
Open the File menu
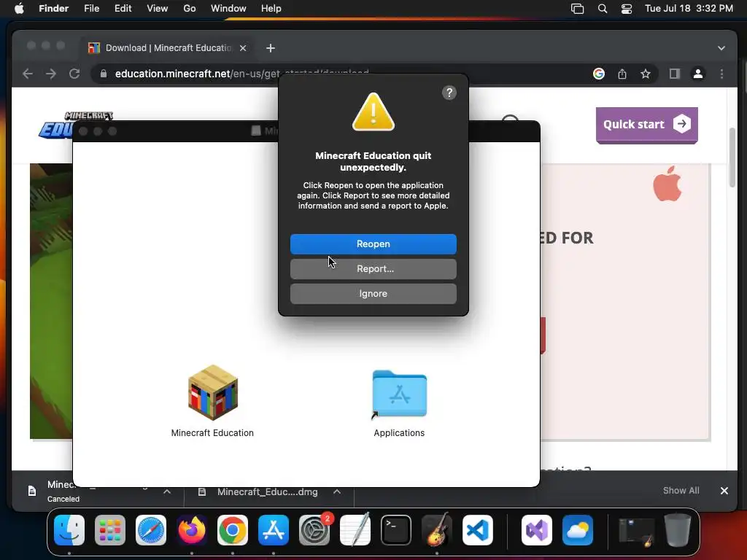point(91,9)
